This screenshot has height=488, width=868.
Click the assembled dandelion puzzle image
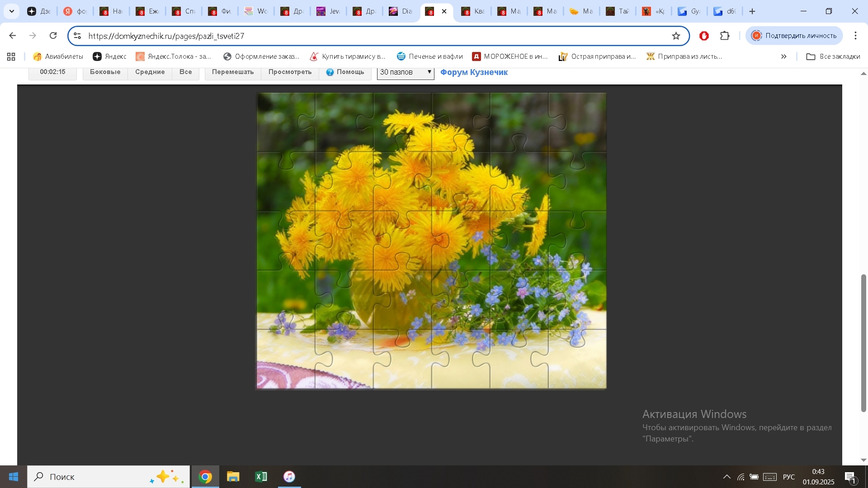click(x=431, y=241)
